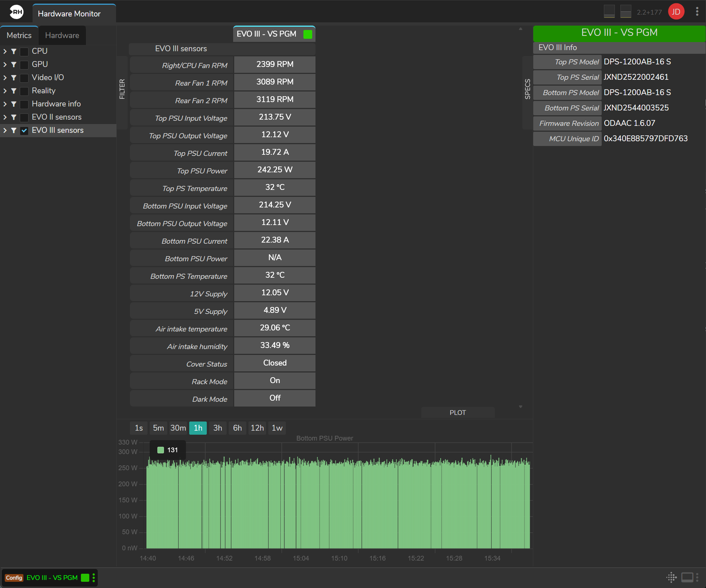Screen dimensions: 706x588
Task: Expand the Hardware info tree node
Action: [x=5, y=104]
